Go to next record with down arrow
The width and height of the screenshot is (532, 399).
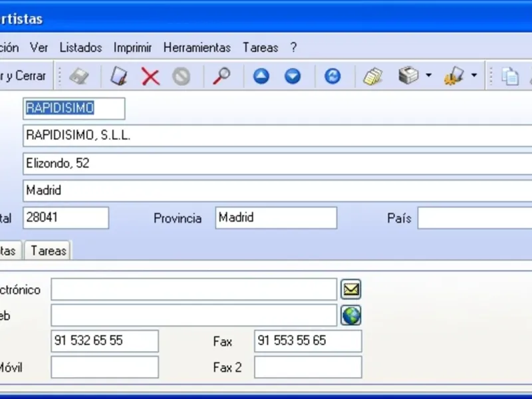click(293, 76)
